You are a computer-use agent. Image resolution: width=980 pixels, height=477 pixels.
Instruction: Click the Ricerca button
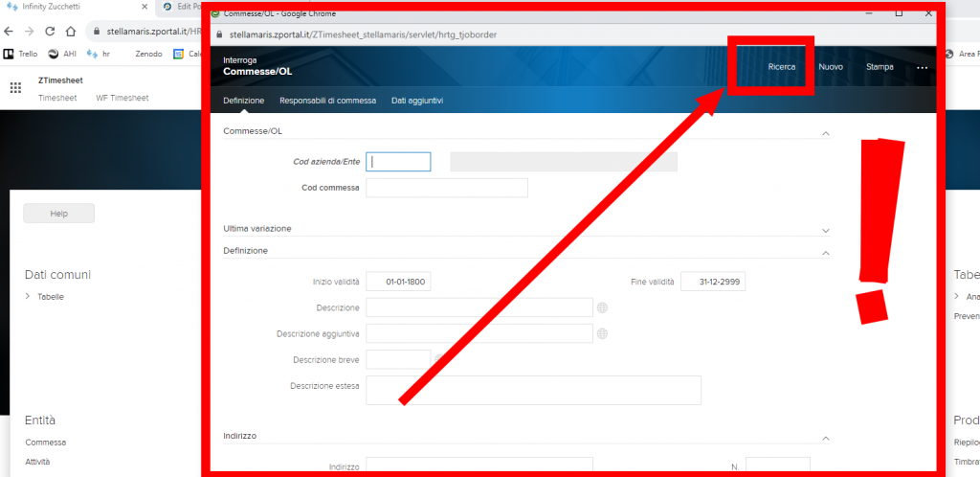pos(781,67)
